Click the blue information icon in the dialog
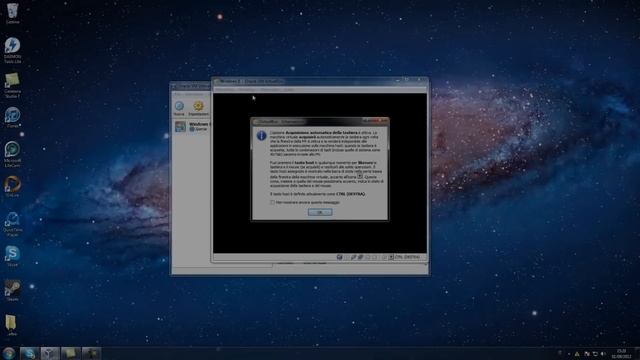 [262, 136]
